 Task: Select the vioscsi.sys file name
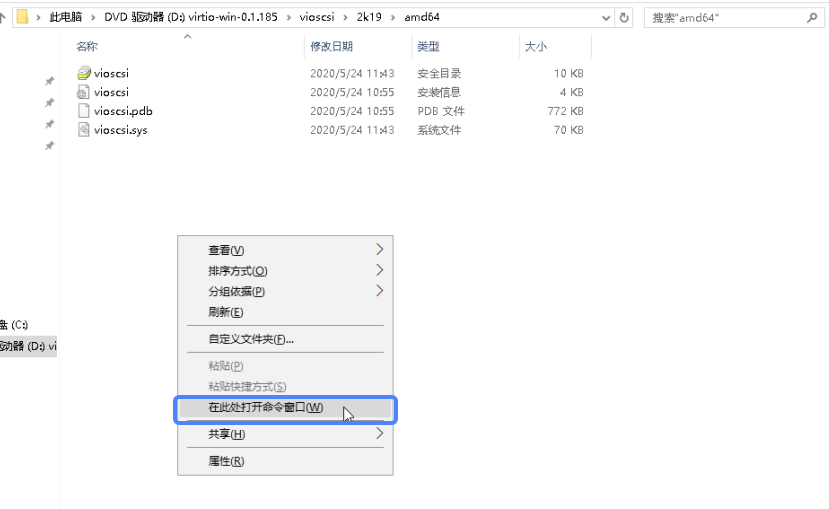(121, 130)
